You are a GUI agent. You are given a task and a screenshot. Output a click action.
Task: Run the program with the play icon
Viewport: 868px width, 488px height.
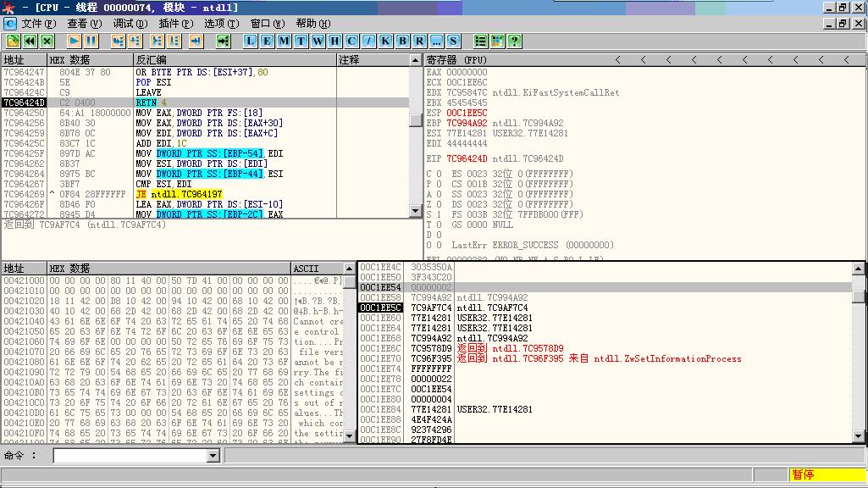[74, 41]
